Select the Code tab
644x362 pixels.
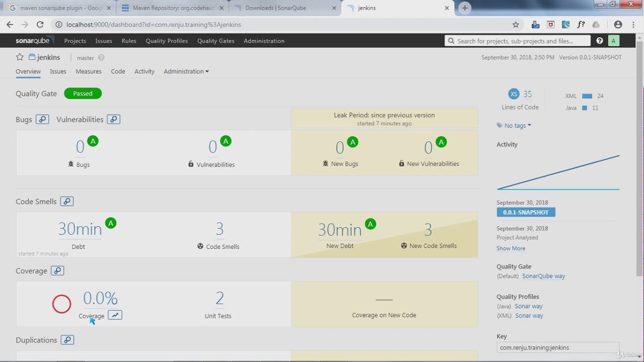(x=118, y=71)
